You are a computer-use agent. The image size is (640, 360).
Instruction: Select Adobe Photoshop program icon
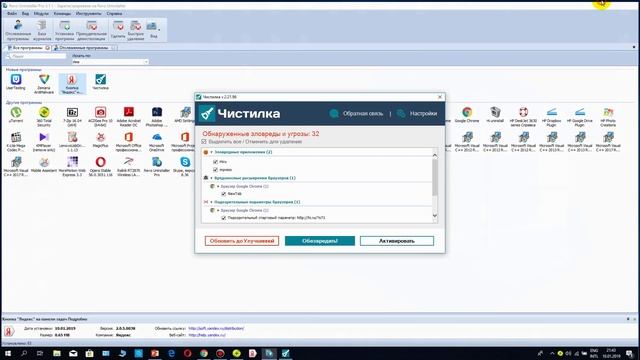click(157, 116)
